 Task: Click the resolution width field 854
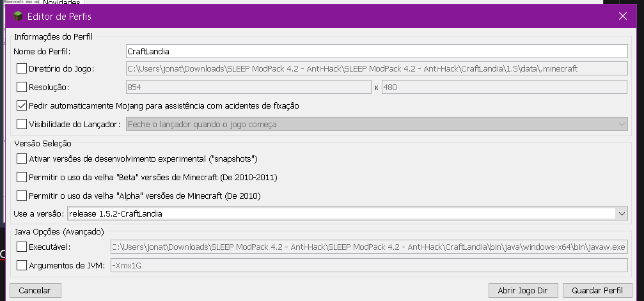click(x=249, y=87)
